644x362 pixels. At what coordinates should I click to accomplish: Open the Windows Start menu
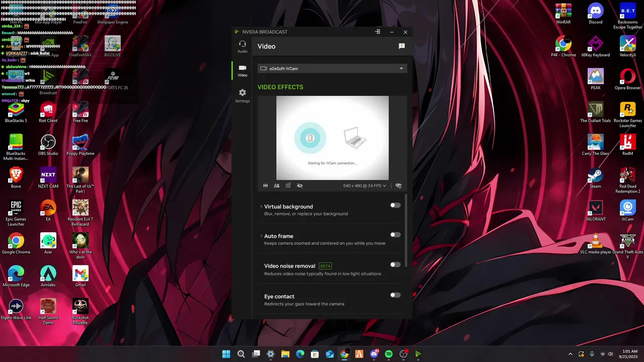point(226,354)
